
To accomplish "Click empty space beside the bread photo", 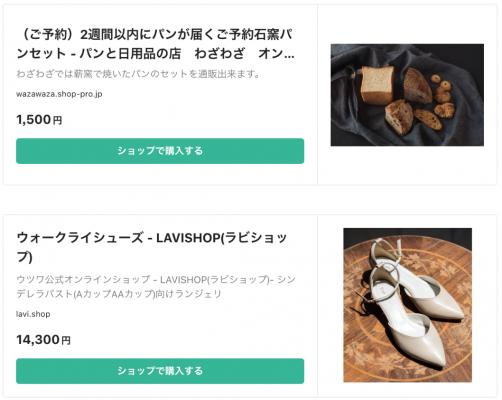I will click(x=407, y=165).
